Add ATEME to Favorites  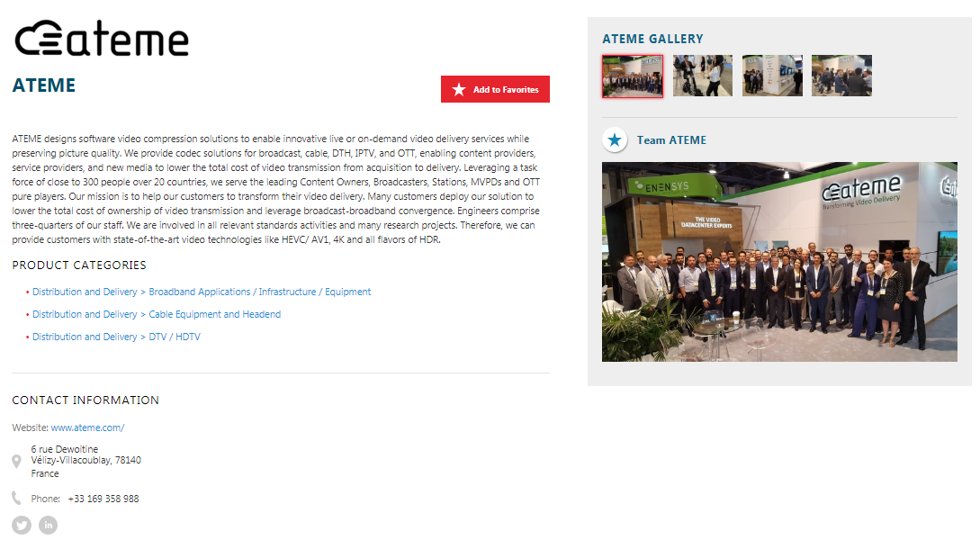click(495, 89)
